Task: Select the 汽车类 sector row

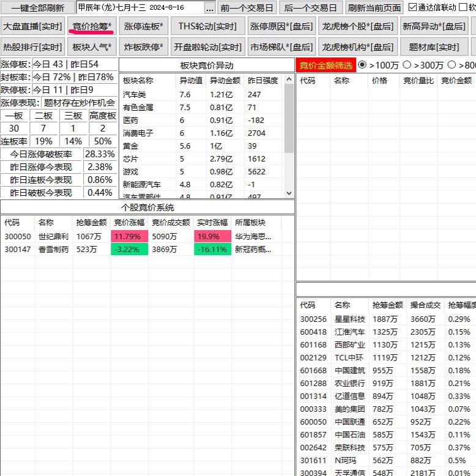Action: pyautogui.click(x=202, y=94)
